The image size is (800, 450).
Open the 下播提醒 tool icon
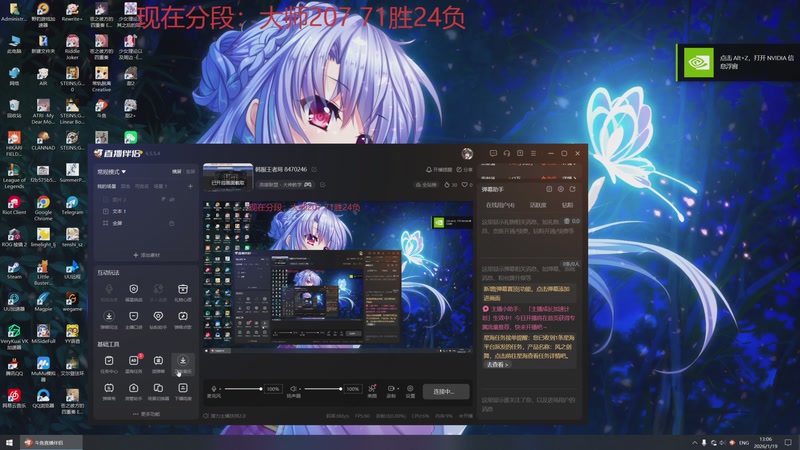pos(183,391)
